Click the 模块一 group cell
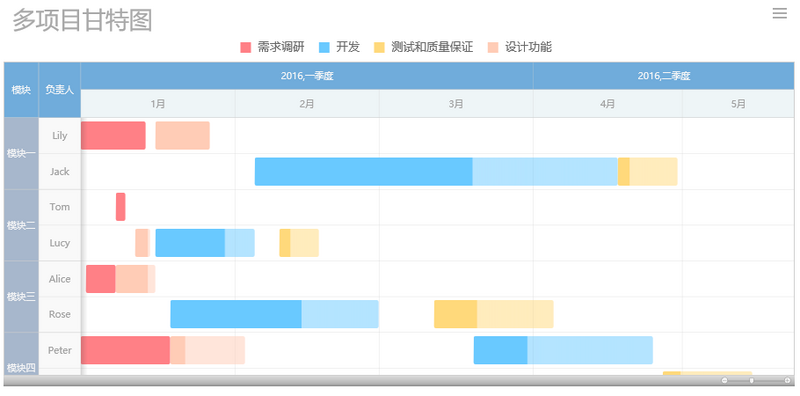The image size is (800, 396). 21,154
